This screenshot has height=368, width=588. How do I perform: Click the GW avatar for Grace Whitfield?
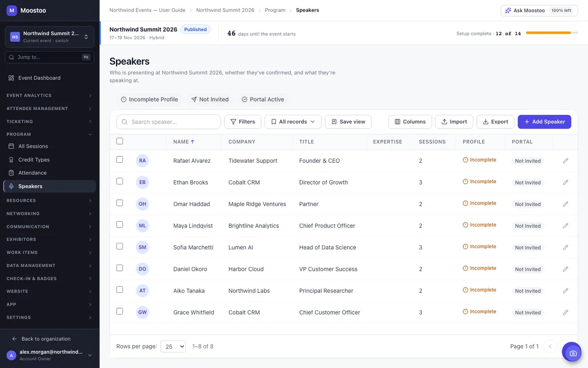pos(143,312)
